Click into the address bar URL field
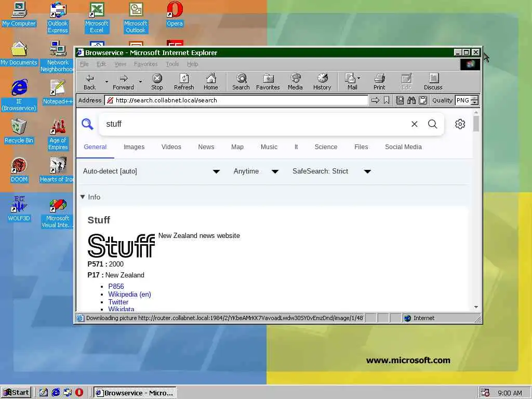 point(236,100)
